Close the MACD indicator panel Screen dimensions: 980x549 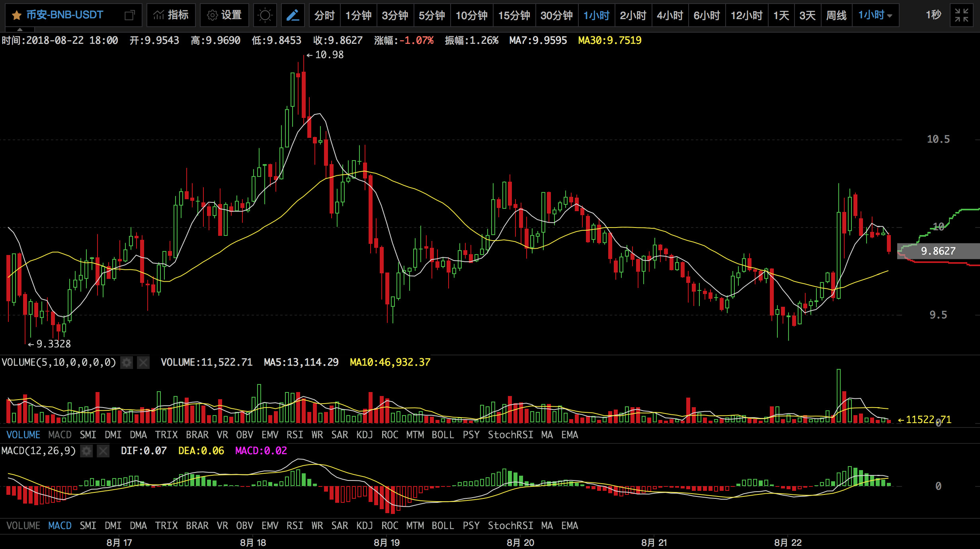[103, 451]
